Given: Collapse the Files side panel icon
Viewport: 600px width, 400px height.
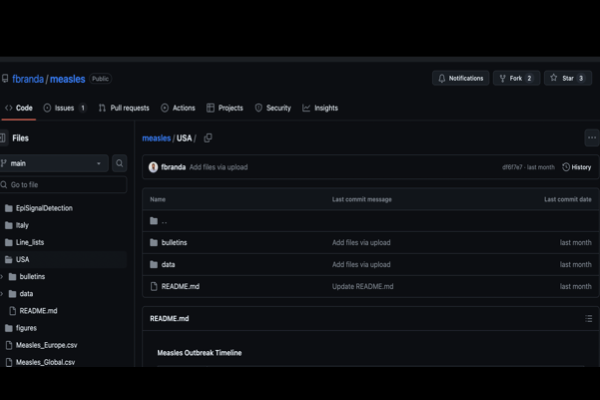Looking at the screenshot, I should coord(4,138).
